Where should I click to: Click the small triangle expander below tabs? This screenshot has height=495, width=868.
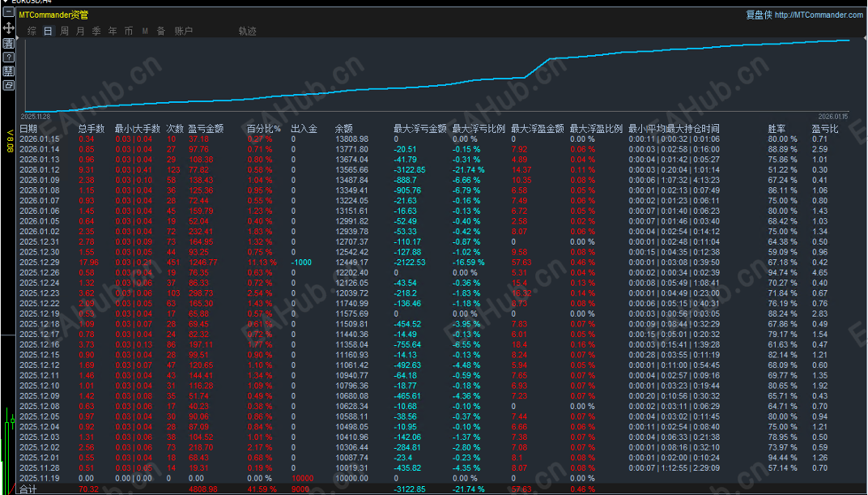17,38
